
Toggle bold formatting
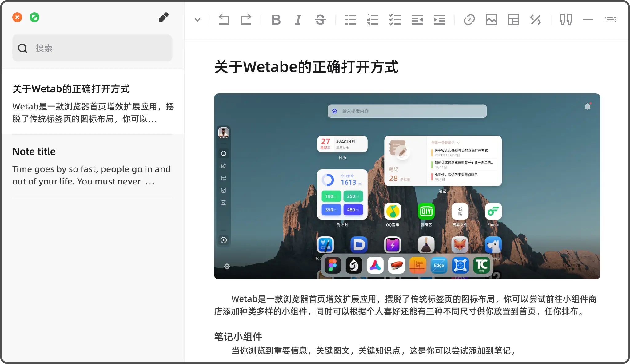276,20
